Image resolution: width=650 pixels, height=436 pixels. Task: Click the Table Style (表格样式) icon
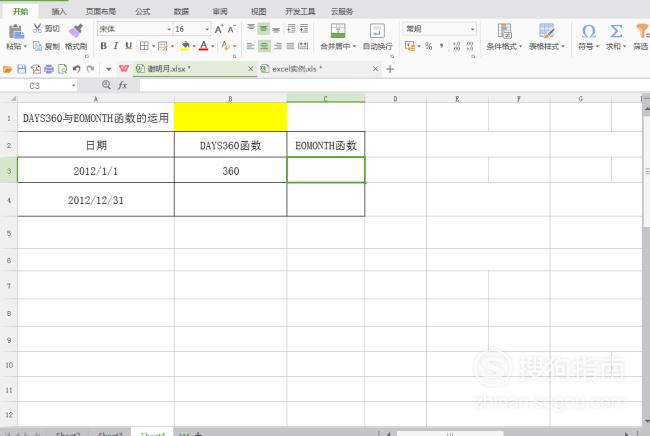(x=546, y=31)
